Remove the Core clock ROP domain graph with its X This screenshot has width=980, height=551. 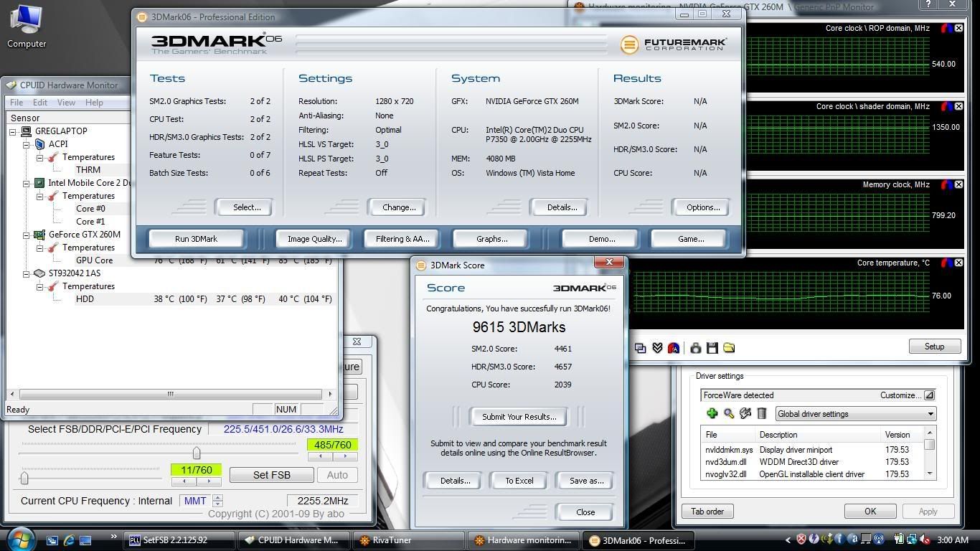coord(958,28)
